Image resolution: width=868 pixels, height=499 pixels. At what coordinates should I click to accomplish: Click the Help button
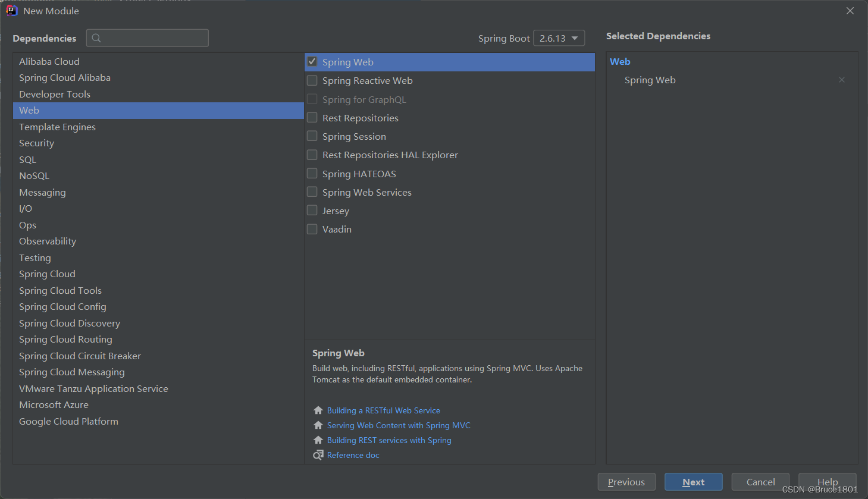828,482
